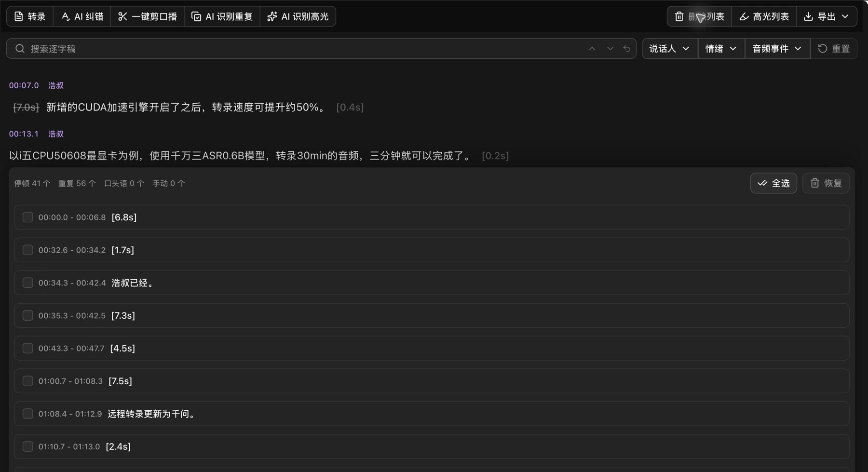This screenshot has width=868, height=472.
Task: Check the 浩叔已经 row checkbox
Action: pyautogui.click(x=28, y=283)
